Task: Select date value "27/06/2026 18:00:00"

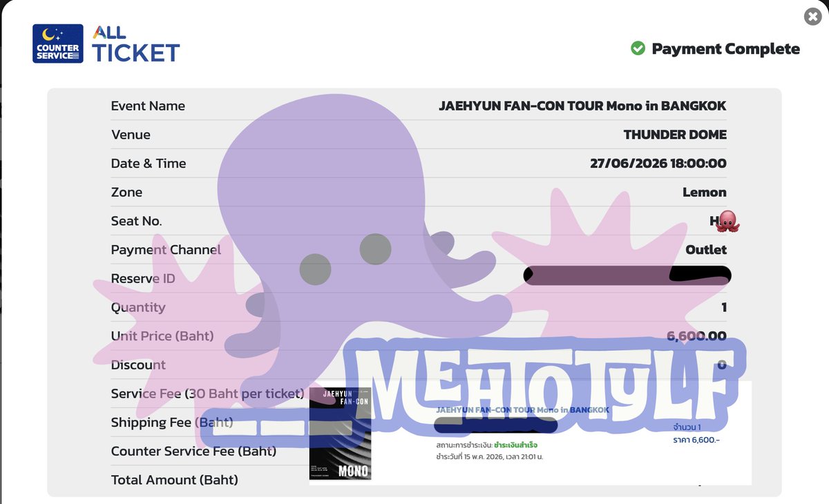Action: click(x=658, y=164)
